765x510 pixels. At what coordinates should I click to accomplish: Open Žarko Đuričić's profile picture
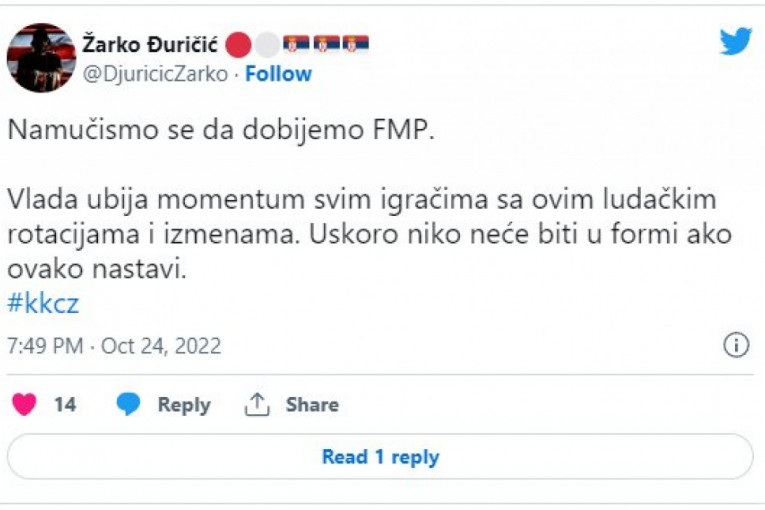[41, 58]
